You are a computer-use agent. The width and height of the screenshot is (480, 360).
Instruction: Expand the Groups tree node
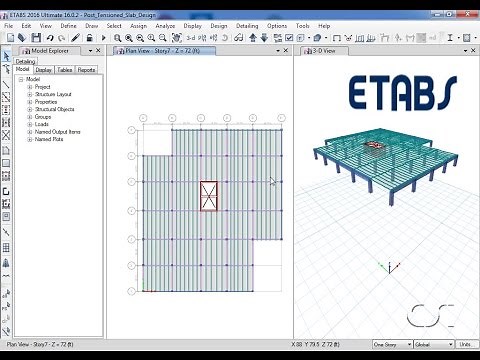(x=30, y=117)
